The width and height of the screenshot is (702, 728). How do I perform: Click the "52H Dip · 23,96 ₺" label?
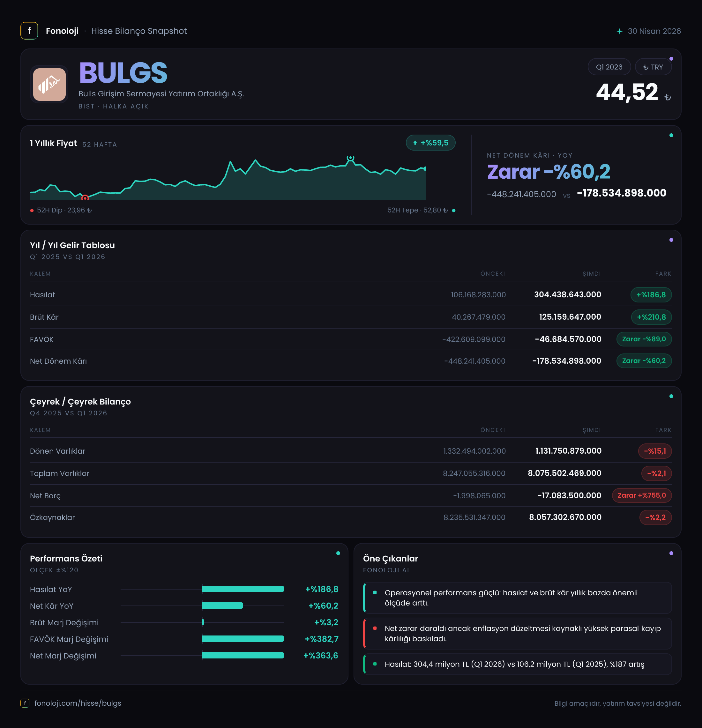point(64,210)
